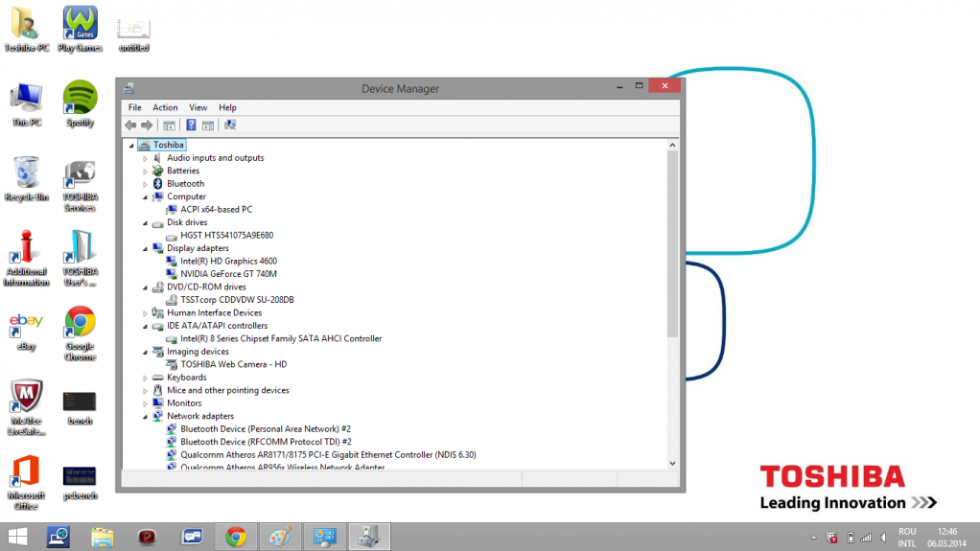This screenshot has height=551, width=980.
Task: Collapse the DVD/CD-ROM drives category
Action: 145,287
